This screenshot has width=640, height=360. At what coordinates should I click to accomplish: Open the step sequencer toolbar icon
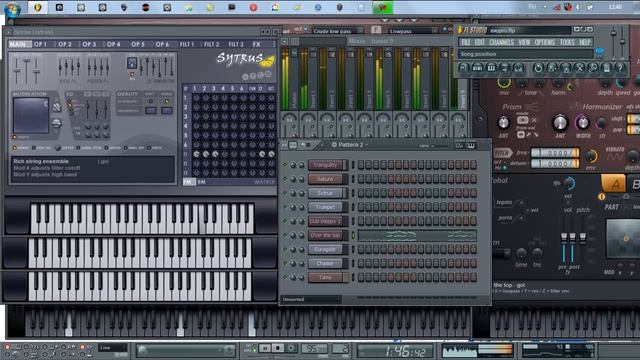pos(478,68)
